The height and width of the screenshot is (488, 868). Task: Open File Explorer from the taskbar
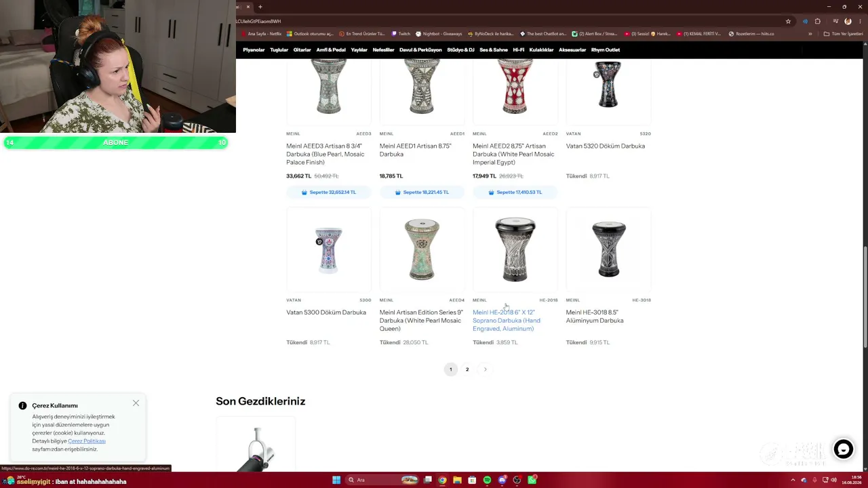pos(457,480)
